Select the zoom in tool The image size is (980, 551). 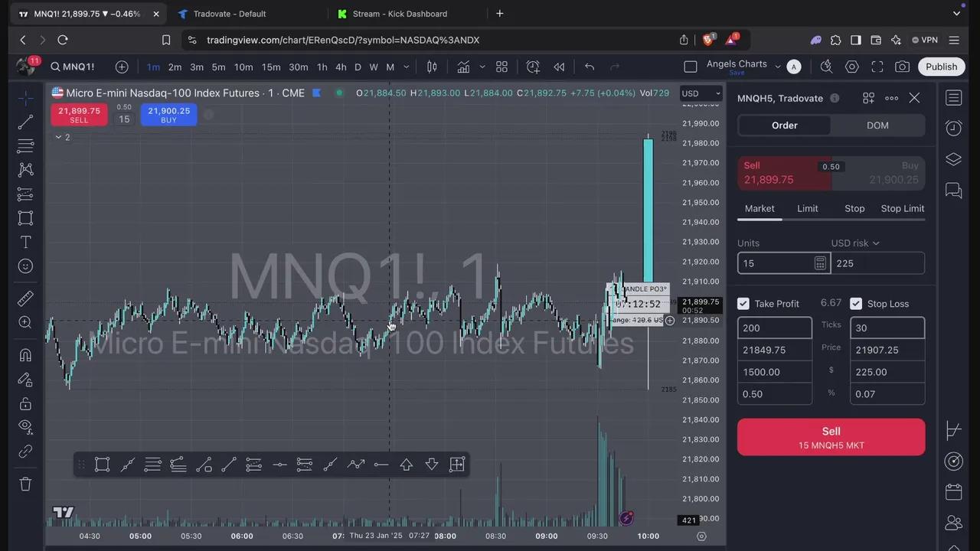coord(25,322)
